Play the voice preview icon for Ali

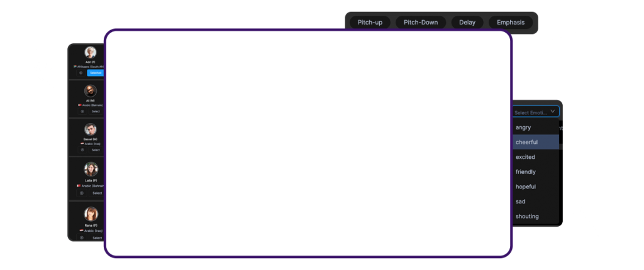click(82, 111)
